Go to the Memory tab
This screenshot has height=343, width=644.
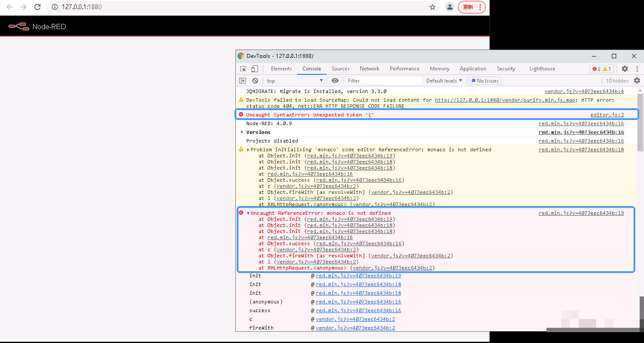[x=439, y=69]
